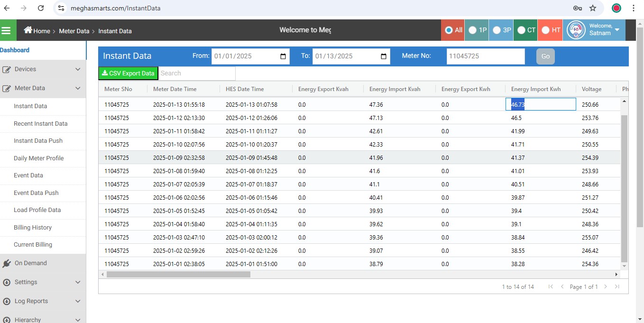Sort by Energy Import Kwh column header
Viewport: 644px width, 323px height.
pos(536,89)
